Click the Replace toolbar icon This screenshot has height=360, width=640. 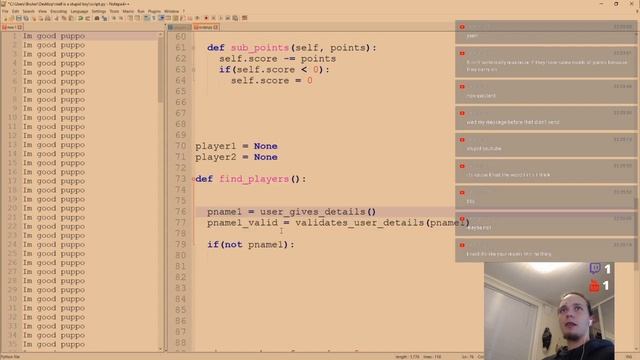[x=105, y=18]
